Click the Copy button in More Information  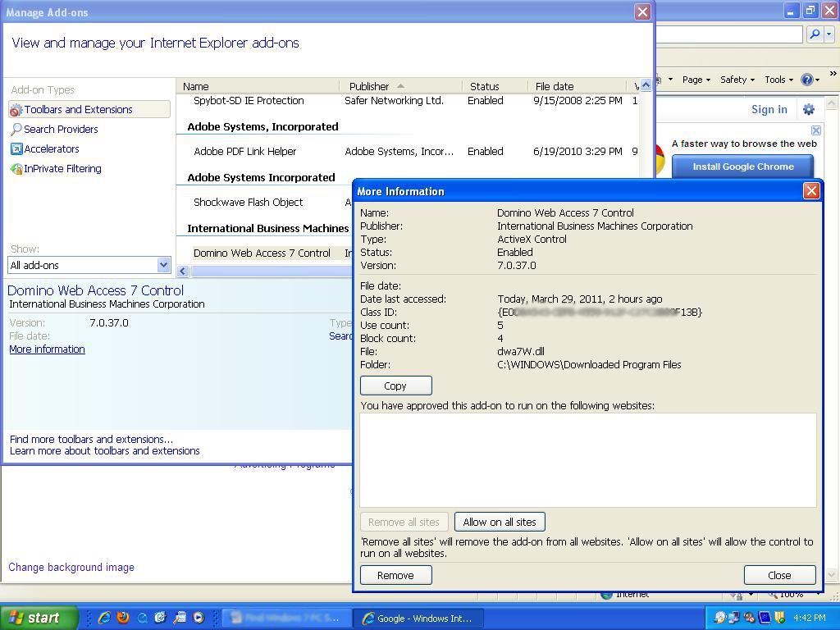click(396, 386)
